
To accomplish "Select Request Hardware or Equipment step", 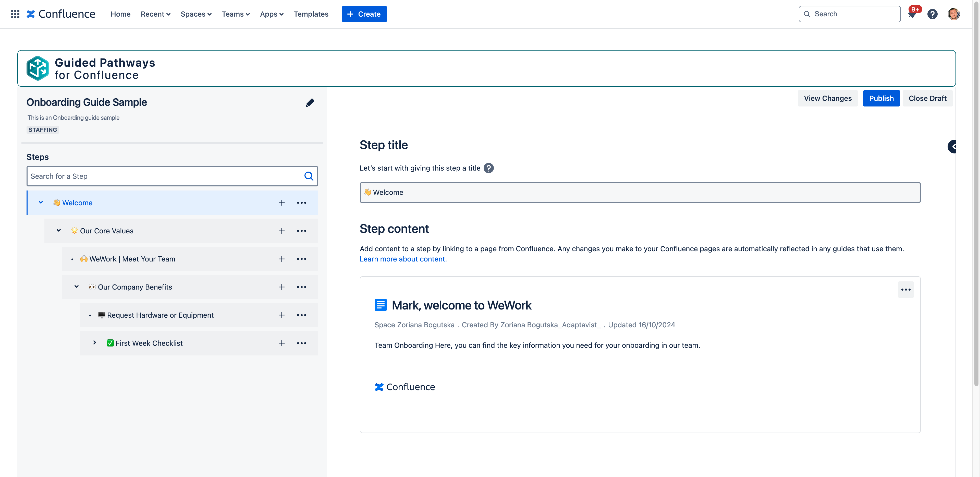I will coord(199,315).
